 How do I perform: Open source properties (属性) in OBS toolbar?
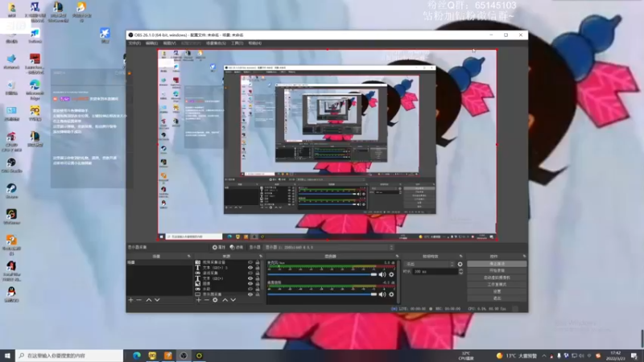click(x=219, y=248)
